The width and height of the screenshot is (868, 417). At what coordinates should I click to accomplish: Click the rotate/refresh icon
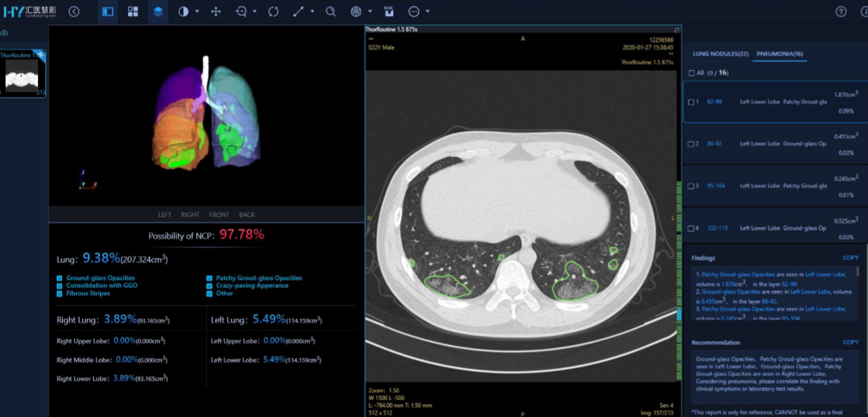[x=273, y=11]
